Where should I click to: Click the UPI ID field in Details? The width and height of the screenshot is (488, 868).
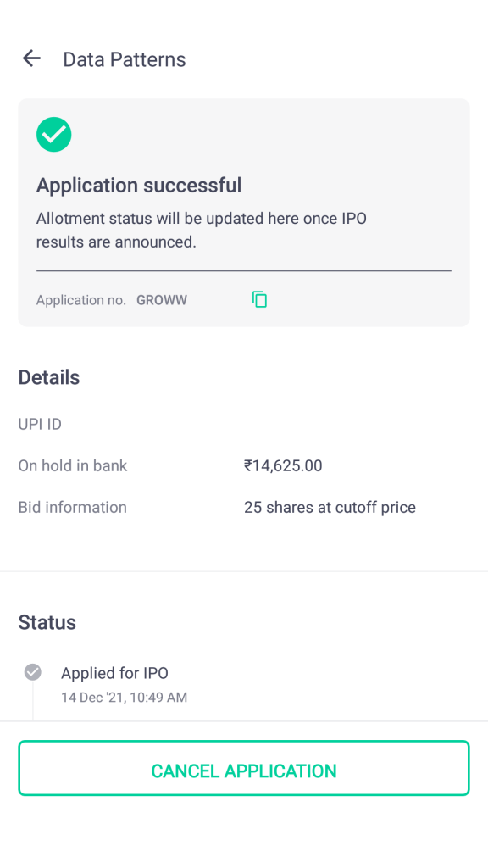pyautogui.click(x=39, y=424)
